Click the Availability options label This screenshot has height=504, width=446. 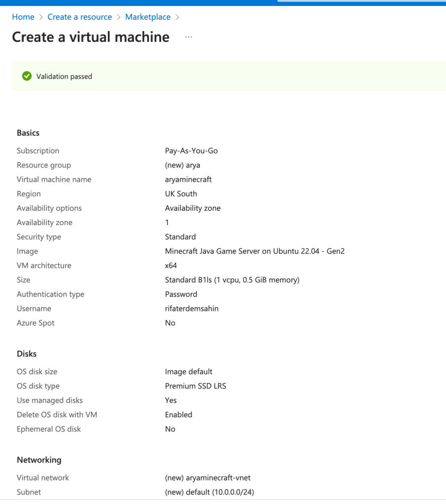(x=49, y=208)
